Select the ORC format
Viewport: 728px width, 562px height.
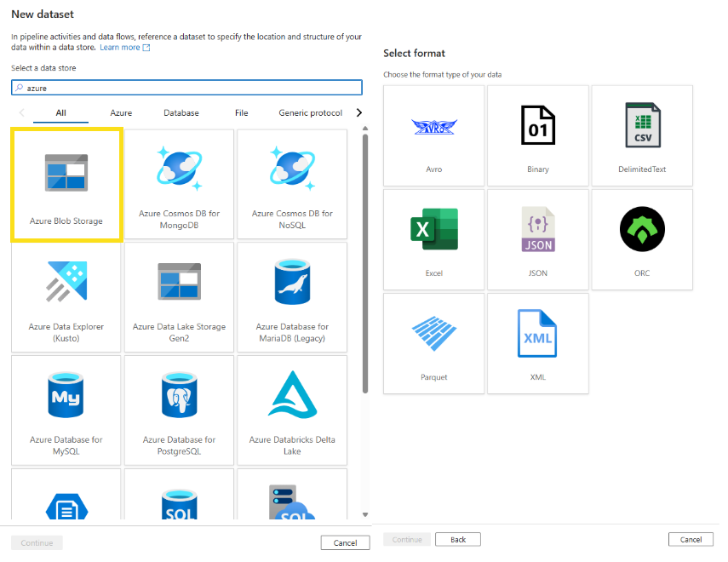point(642,239)
